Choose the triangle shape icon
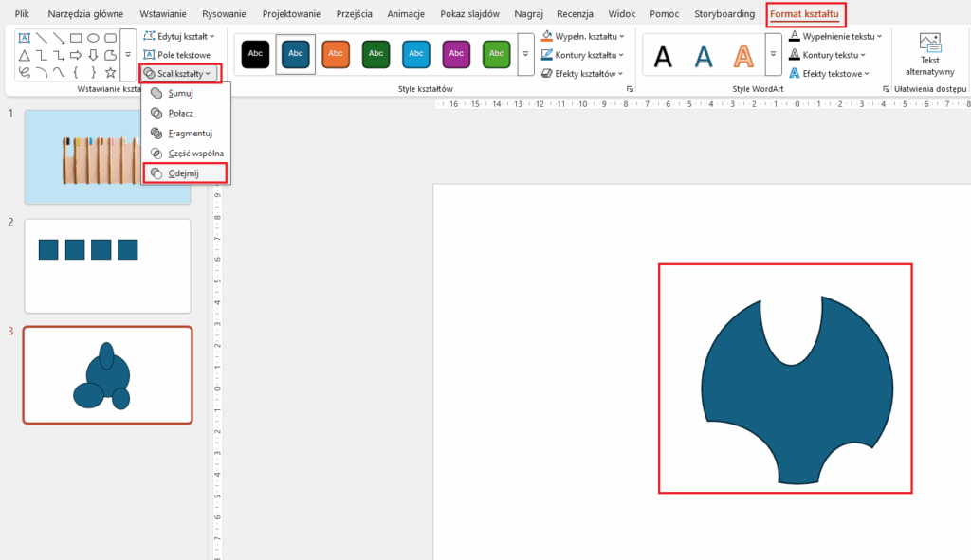This screenshot has width=971, height=560. coord(24,55)
